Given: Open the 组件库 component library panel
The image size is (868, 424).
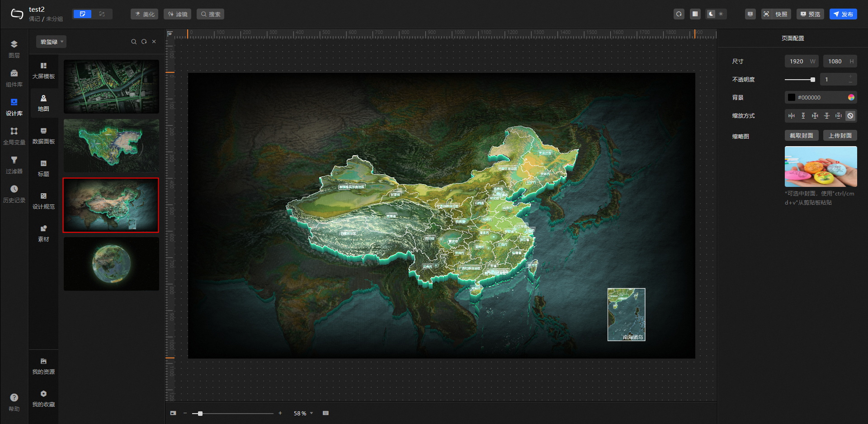Looking at the screenshot, I should pos(14,78).
